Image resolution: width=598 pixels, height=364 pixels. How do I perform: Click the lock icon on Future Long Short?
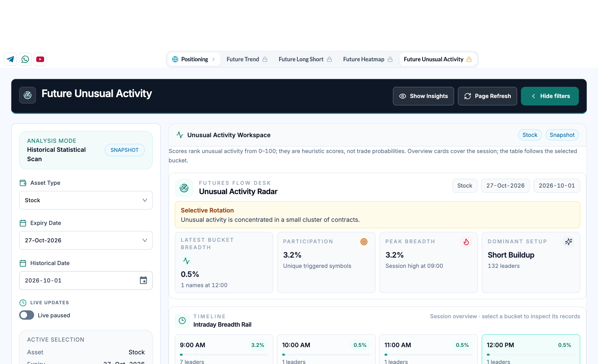point(330,59)
